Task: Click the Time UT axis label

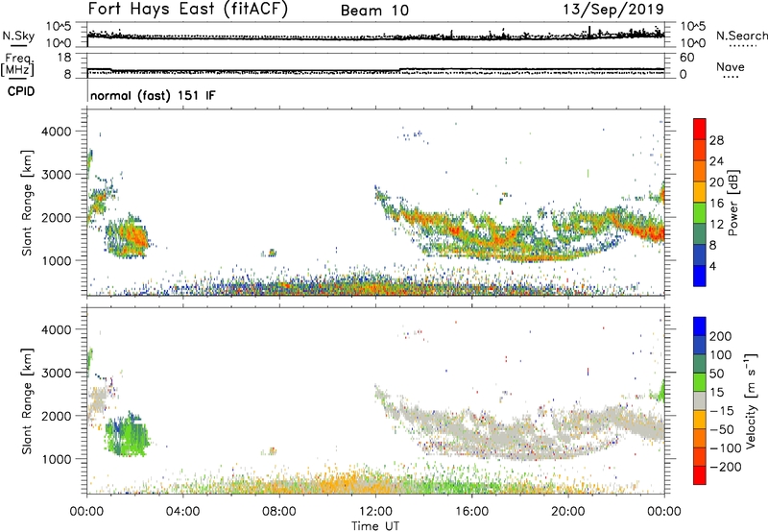Action: coord(375,526)
